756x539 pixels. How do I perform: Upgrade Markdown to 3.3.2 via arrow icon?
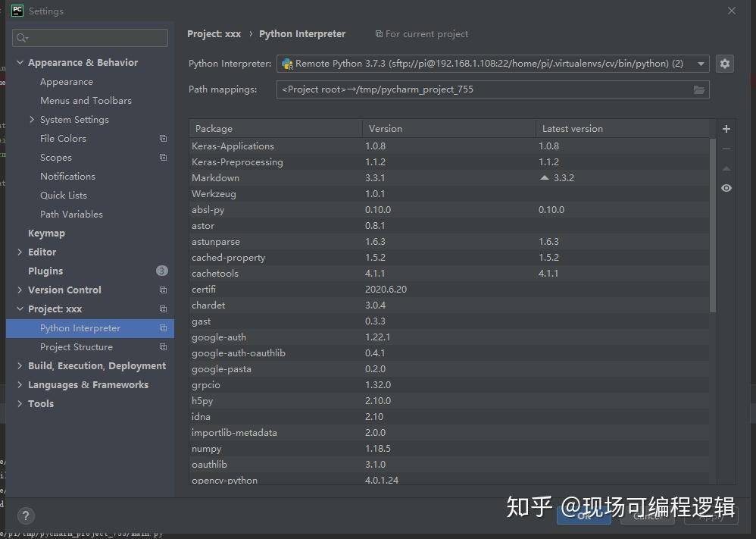click(x=543, y=177)
